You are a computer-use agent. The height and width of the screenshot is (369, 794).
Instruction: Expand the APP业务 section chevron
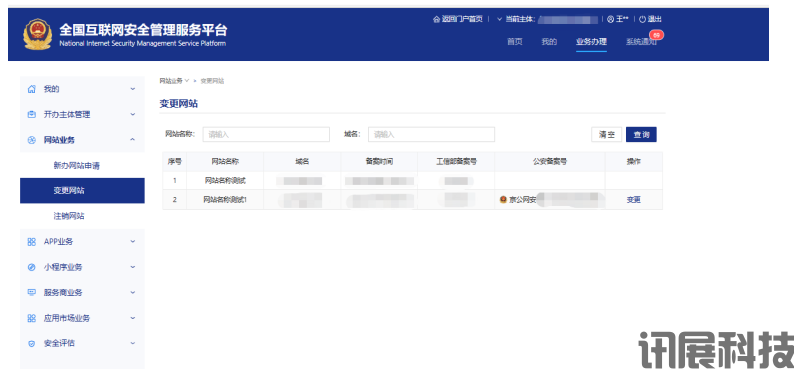click(133, 241)
